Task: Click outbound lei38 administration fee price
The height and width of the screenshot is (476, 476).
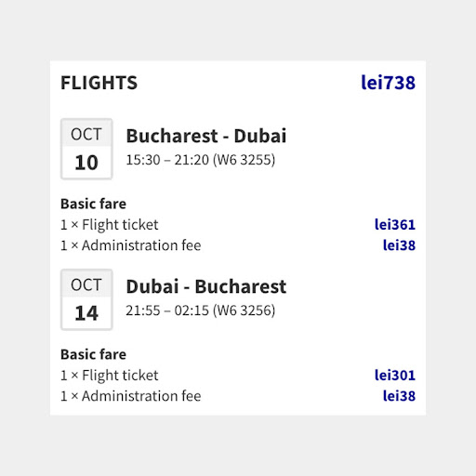Action: click(399, 245)
